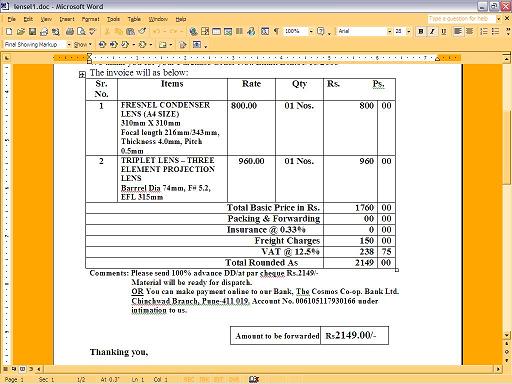Viewport: 512px width, 384px height.
Task: Open the View menu
Action: (46, 19)
